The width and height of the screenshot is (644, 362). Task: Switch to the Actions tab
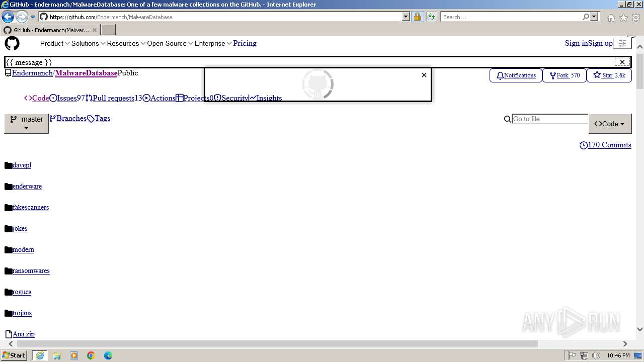pyautogui.click(x=159, y=98)
